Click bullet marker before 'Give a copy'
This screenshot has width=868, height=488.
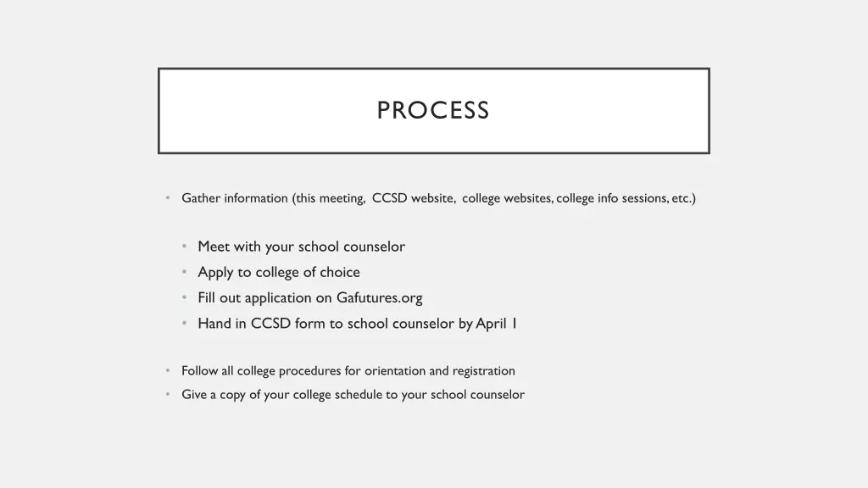168,394
